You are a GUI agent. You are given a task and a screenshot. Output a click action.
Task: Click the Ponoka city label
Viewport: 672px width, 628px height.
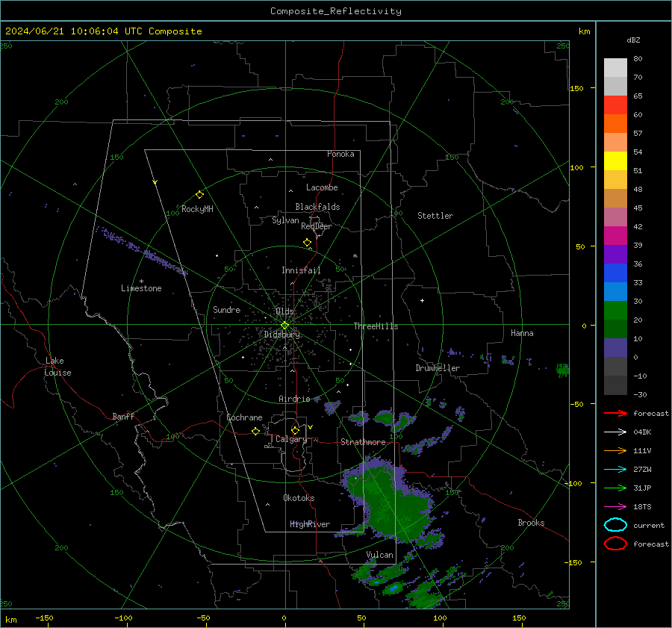click(340, 154)
